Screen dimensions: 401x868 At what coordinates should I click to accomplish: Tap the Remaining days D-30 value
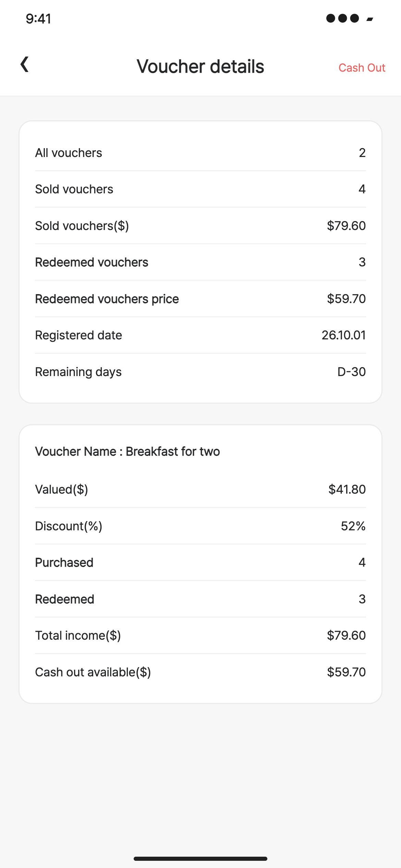point(351,372)
